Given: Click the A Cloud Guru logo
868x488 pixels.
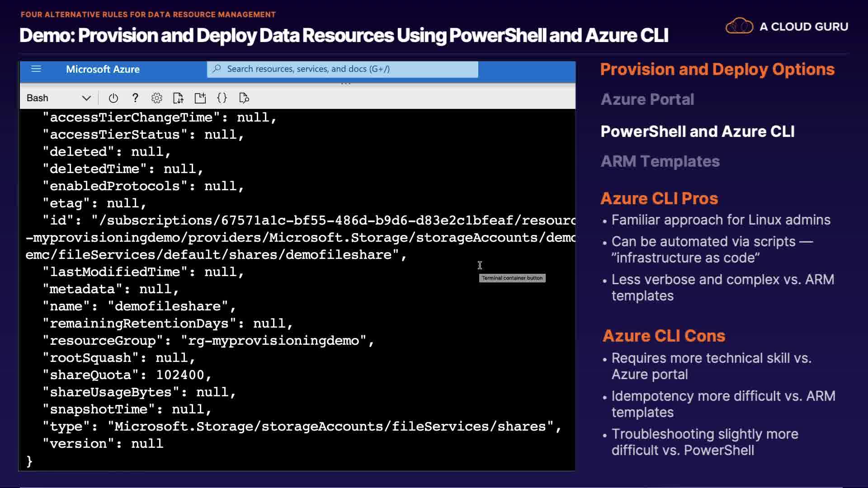Looking at the screenshot, I should pyautogui.click(x=787, y=27).
